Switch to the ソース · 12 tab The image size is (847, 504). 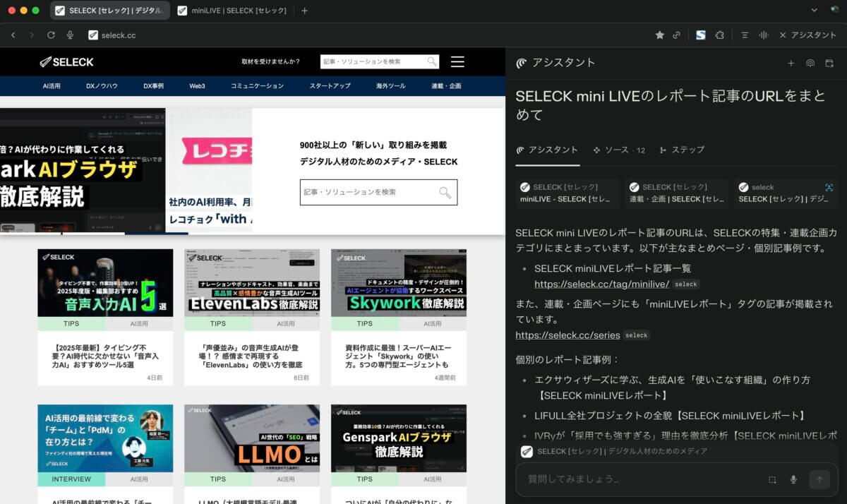click(619, 150)
